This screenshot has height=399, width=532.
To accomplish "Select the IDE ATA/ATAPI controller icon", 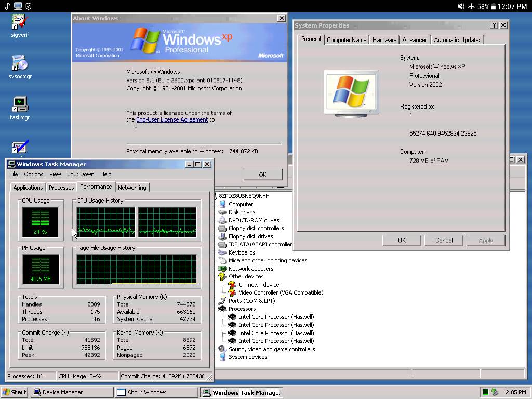I will (222, 244).
